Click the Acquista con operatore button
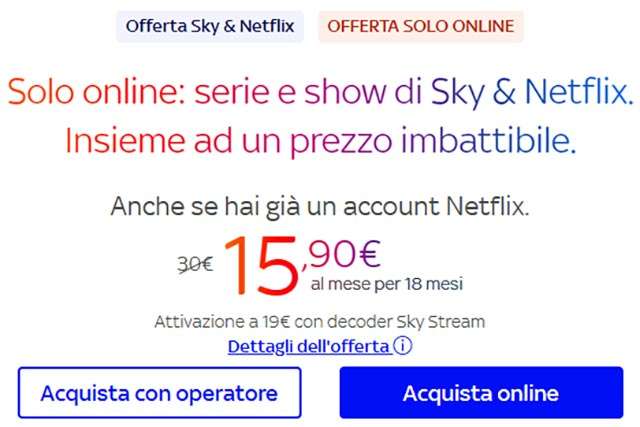The width and height of the screenshot is (640, 427). tap(160, 393)
